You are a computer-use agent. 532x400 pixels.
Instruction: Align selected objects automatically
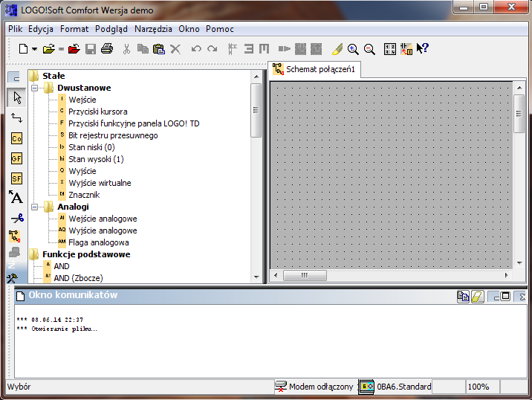click(233, 49)
